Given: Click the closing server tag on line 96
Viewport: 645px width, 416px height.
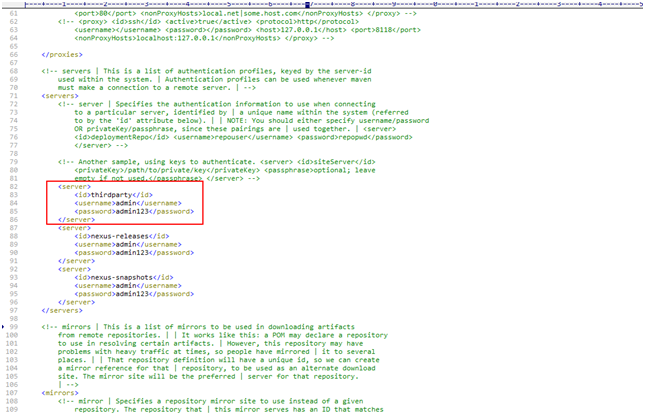Looking at the screenshot, I should pos(77,302).
